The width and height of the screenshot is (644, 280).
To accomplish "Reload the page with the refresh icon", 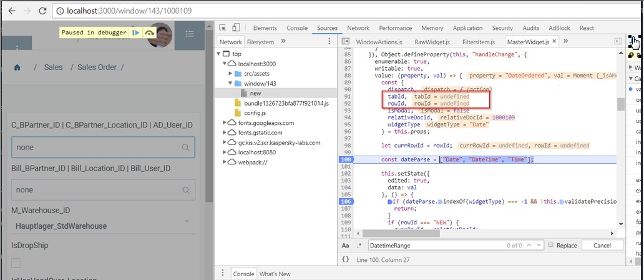I will pyautogui.click(x=42, y=11).
